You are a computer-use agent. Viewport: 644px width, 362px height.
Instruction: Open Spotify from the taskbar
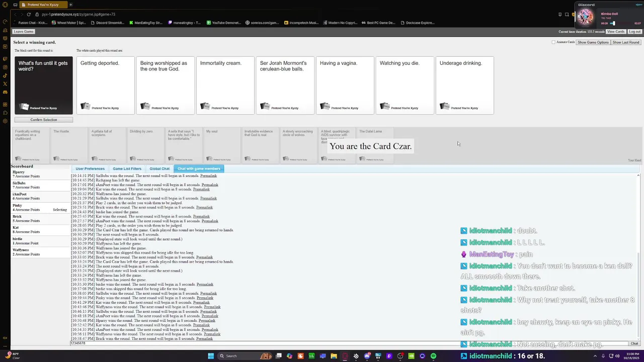click(x=433, y=356)
